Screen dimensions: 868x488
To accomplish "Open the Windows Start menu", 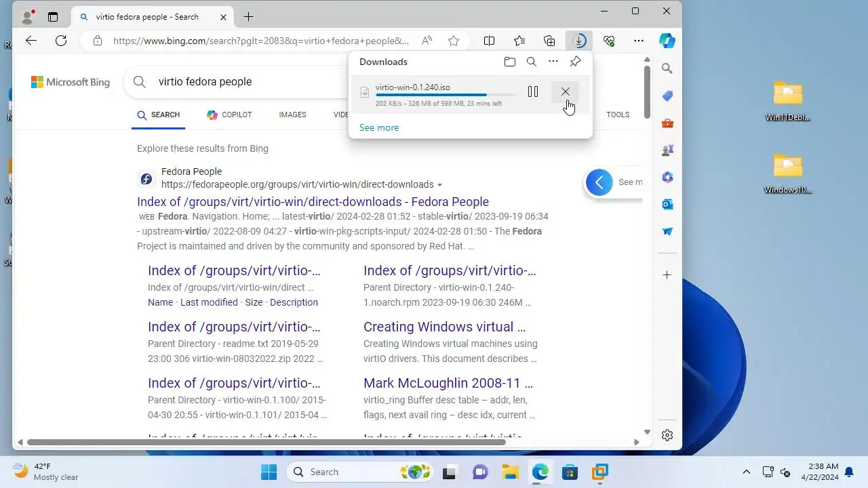I will point(269,472).
